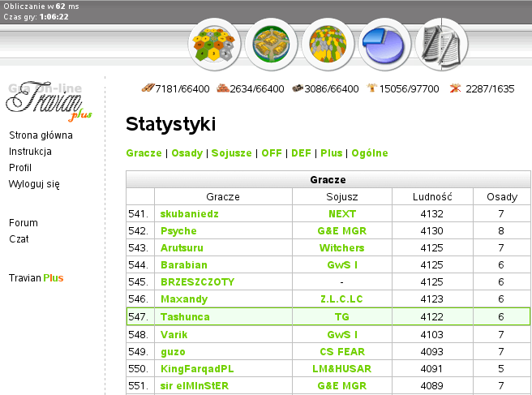Image resolution: width=532 pixels, height=395 pixels.
Task: Open player BRZESZCZOTY profile
Action: point(197,282)
